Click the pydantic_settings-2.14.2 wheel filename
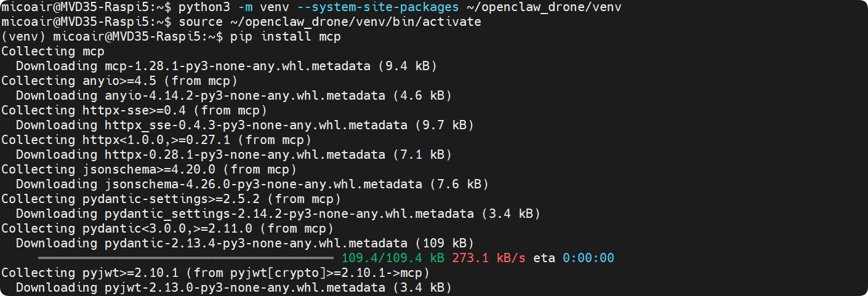This screenshot has height=296, width=868. (x=289, y=214)
